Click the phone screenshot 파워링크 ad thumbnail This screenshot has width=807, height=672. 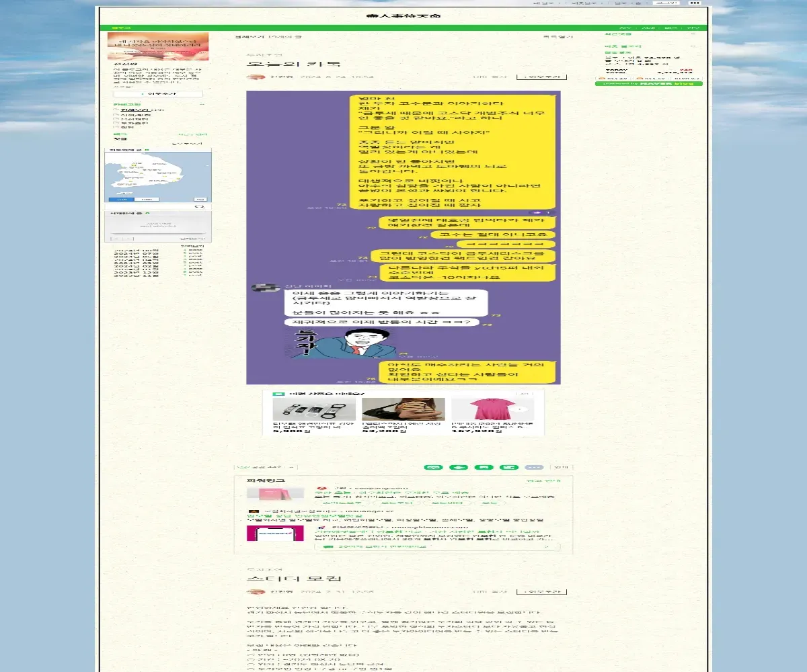tap(275, 533)
